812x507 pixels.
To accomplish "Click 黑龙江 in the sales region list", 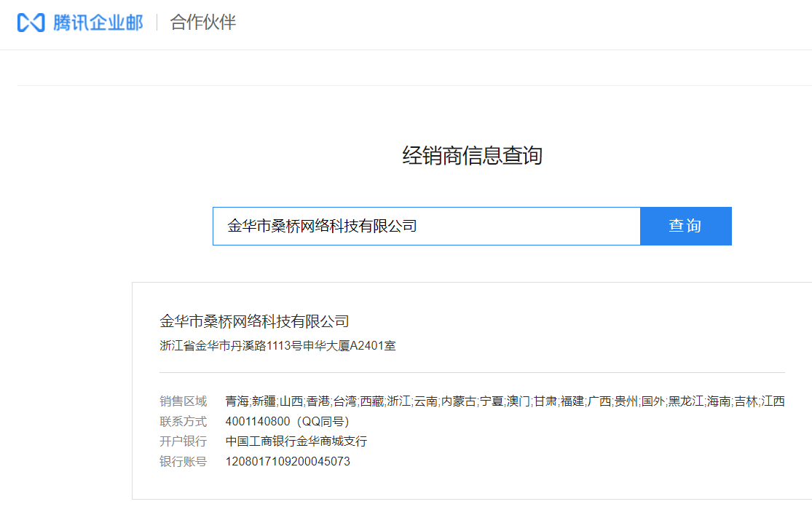I will point(686,401).
